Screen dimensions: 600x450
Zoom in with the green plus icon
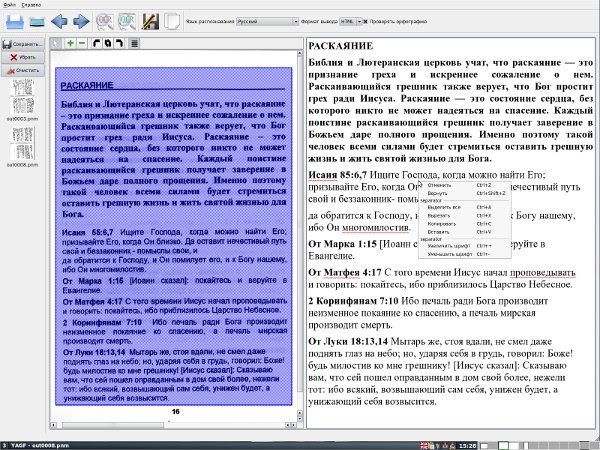(x=70, y=43)
